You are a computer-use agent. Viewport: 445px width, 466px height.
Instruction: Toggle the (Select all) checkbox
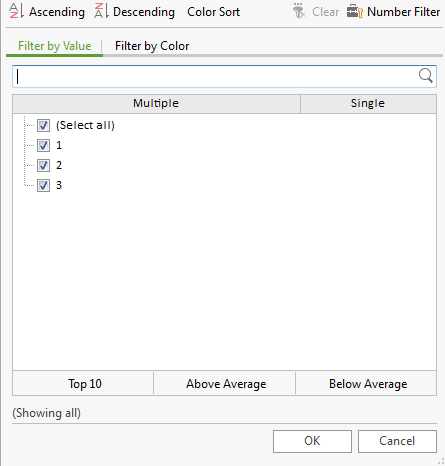pyautogui.click(x=43, y=126)
